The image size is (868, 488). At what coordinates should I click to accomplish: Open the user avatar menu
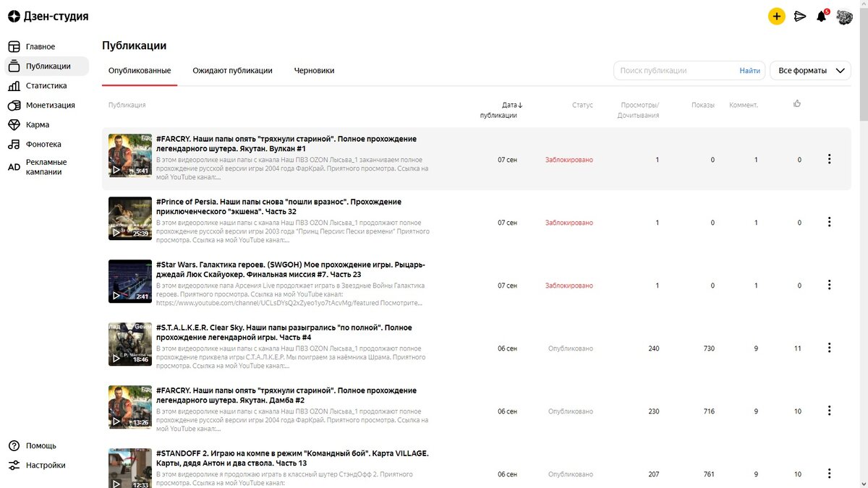click(844, 16)
